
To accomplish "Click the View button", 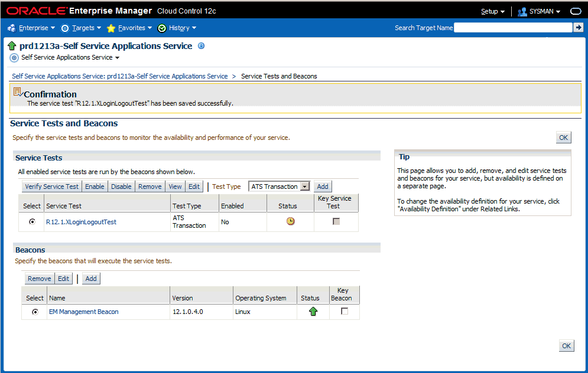I will [175, 186].
